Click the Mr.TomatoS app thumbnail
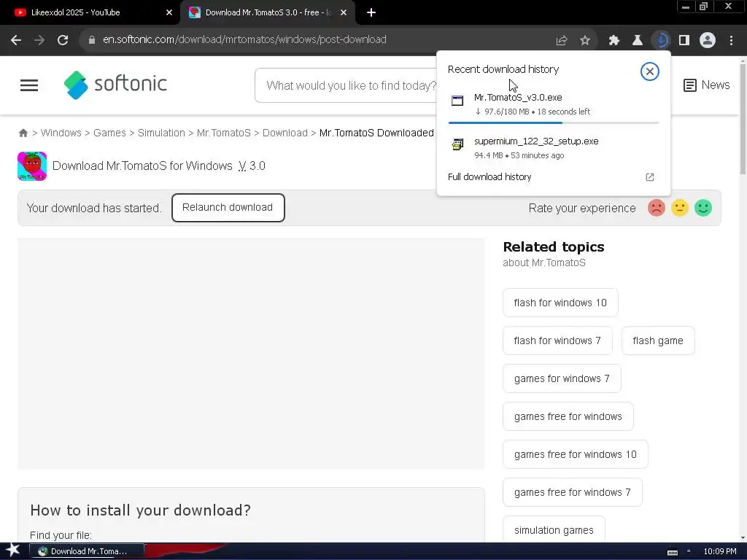Image resolution: width=747 pixels, height=560 pixels. click(x=32, y=166)
